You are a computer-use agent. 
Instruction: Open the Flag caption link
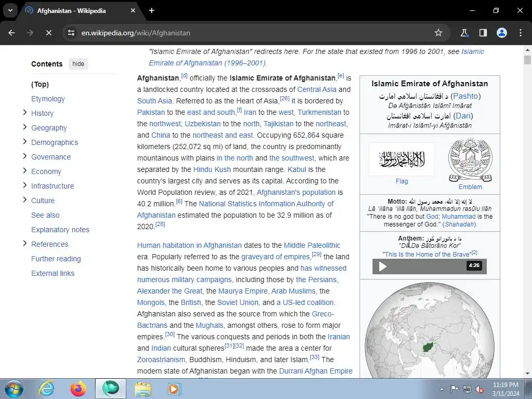click(402, 181)
